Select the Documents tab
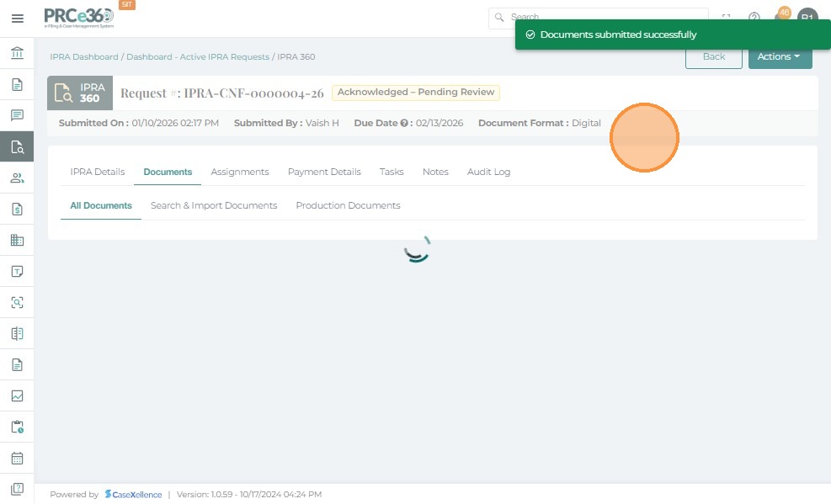 (168, 172)
